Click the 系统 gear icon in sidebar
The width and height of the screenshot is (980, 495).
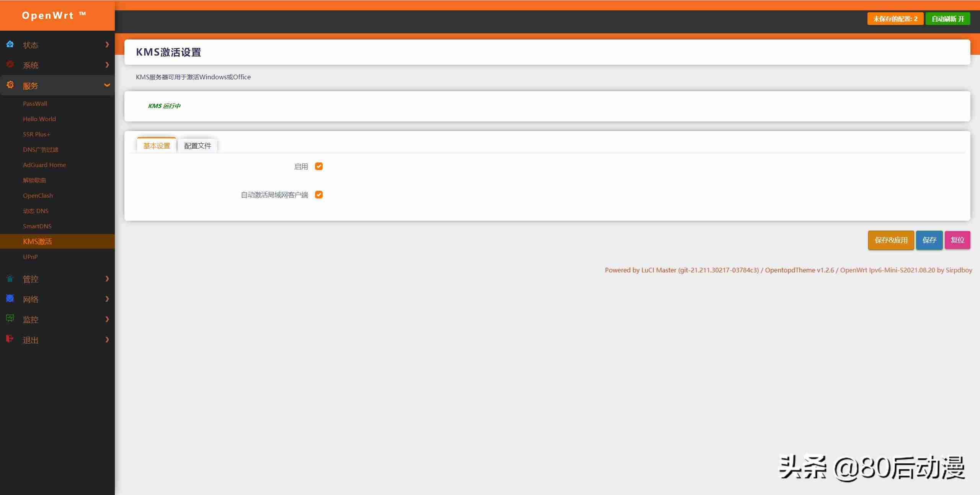pyautogui.click(x=10, y=64)
